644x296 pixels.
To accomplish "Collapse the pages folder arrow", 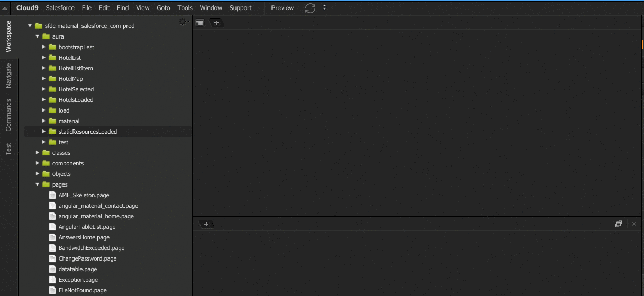I will coord(38,184).
